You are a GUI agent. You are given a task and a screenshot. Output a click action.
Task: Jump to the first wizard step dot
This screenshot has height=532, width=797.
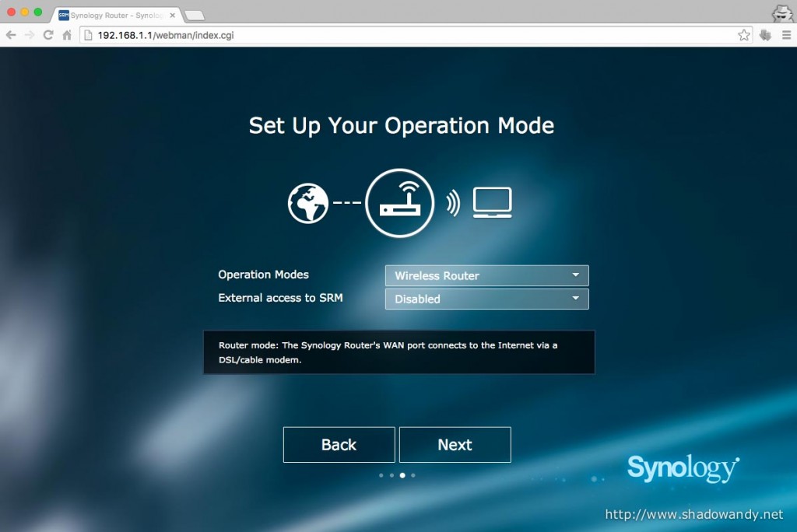(x=381, y=475)
